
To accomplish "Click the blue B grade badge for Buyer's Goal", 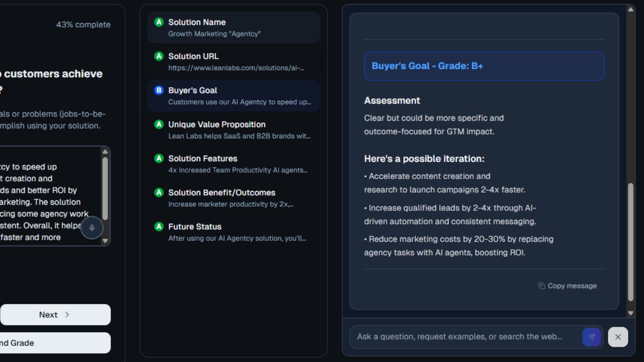I will (159, 90).
